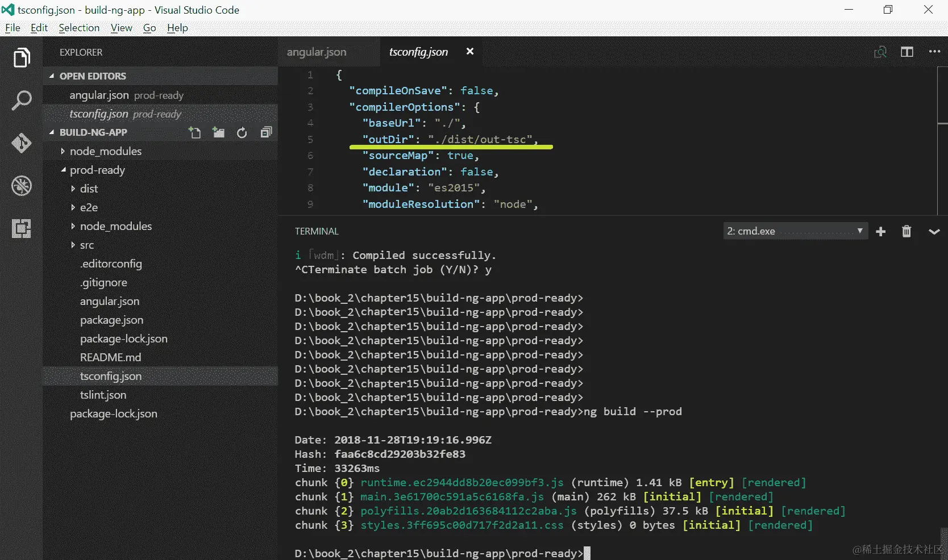Open changes icon in editor toolbar

(880, 52)
